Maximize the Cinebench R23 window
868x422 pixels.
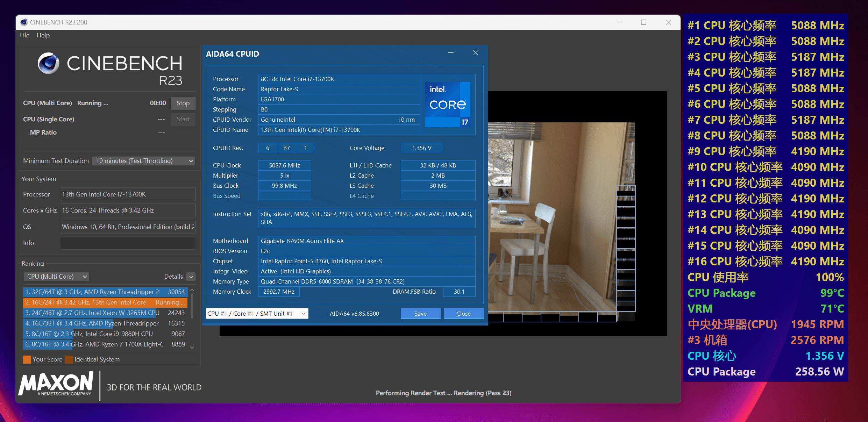click(643, 22)
